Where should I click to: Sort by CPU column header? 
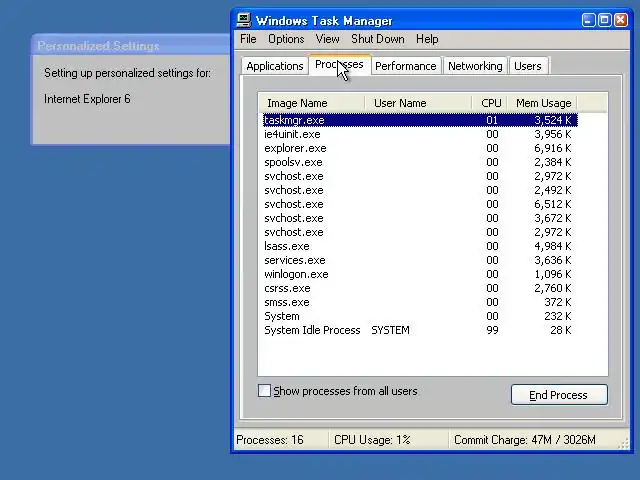click(x=491, y=103)
